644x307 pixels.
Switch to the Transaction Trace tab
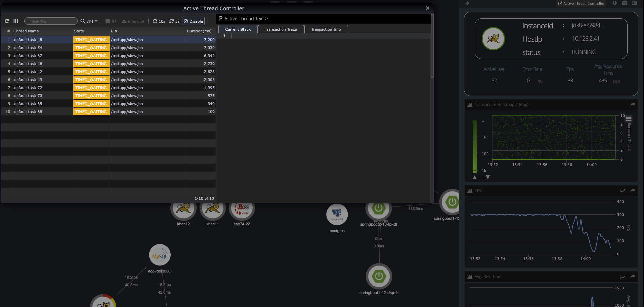(x=281, y=29)
